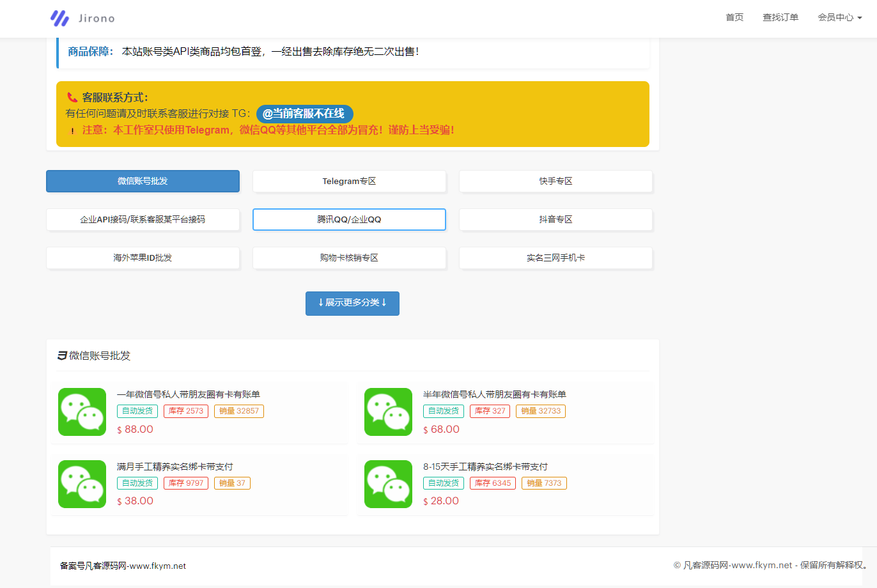
Task: Open 满月手工精养实名绑卡带支付 product
Action: 175,467
